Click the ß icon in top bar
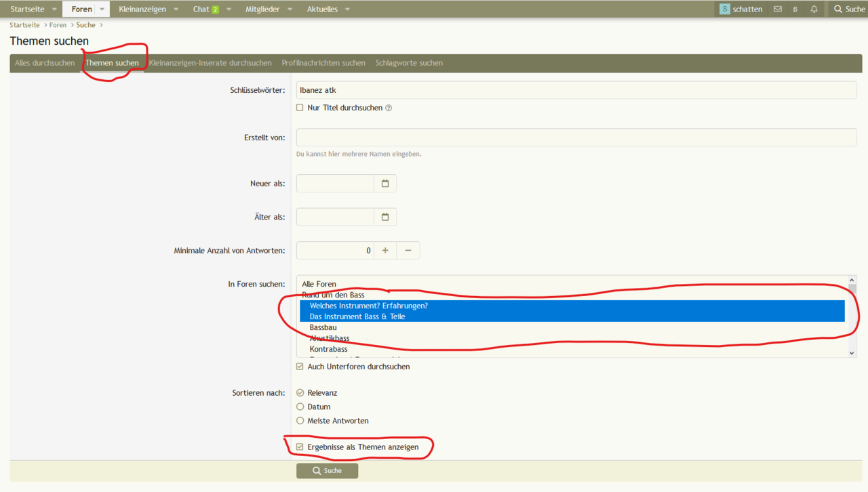The height and width of the screenshot is (492, 868). click(x=795, y=9)
